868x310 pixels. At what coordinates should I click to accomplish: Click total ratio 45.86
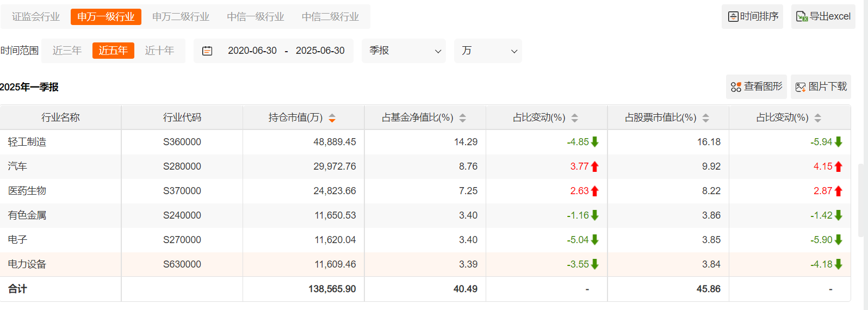(709, 289)
